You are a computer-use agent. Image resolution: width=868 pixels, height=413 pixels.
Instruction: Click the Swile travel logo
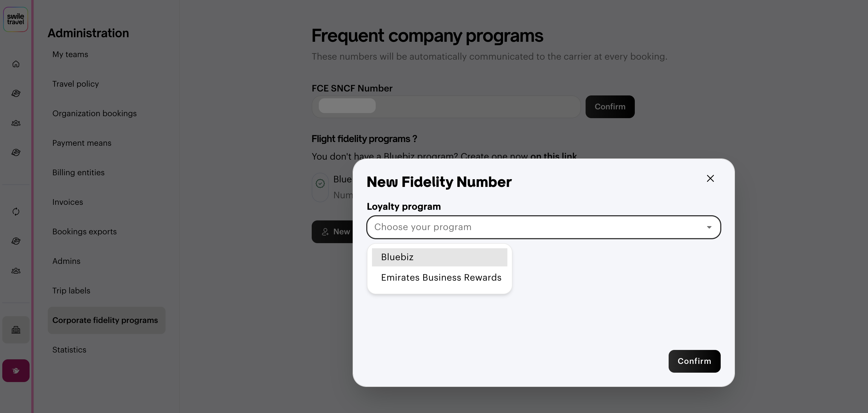click(15, 20)
